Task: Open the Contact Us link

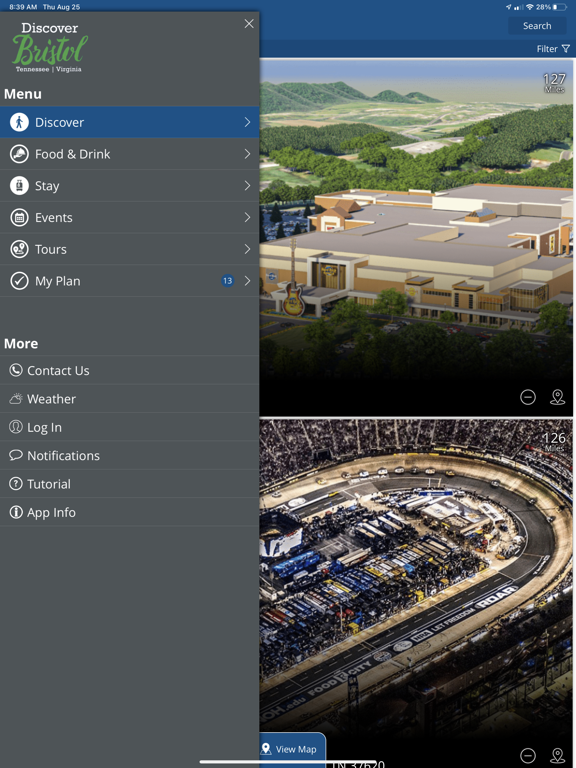Action: point(129,370)
